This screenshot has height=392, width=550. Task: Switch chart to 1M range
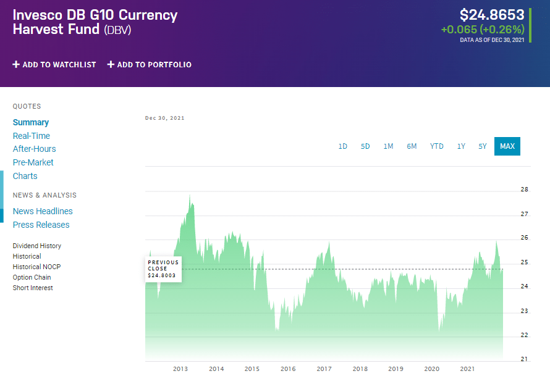point(388,146)
